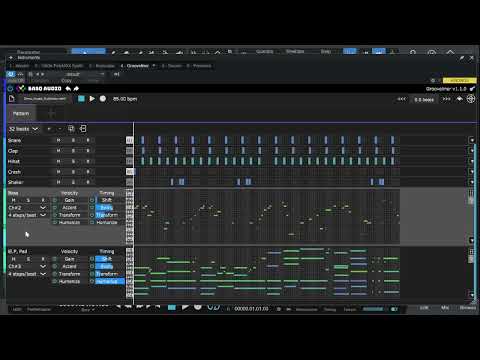Add a new pattern with plus tab
The image size is (480, 360).
tap(51, 114)
